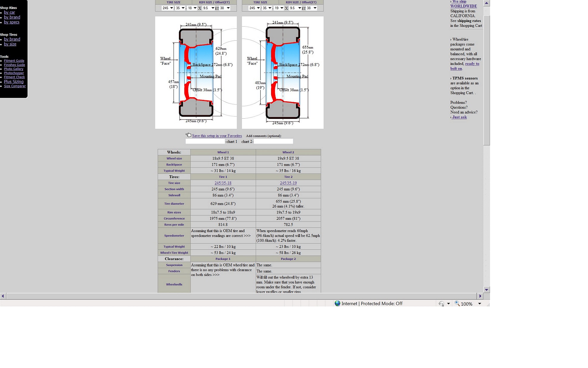The height and width of the screenshot is (368, 588).
Task: Open Shop Rims by brand link
Action: 12,17
